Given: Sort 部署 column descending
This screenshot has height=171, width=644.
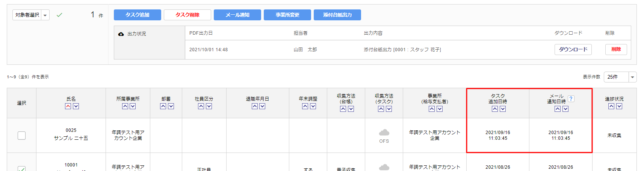Looking at the screenshot, I should pyautogui.click(x=171, y=106).
